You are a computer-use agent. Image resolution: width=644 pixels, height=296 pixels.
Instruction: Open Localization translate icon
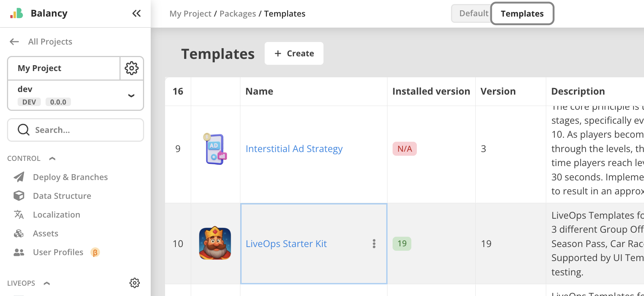(19, 215)
